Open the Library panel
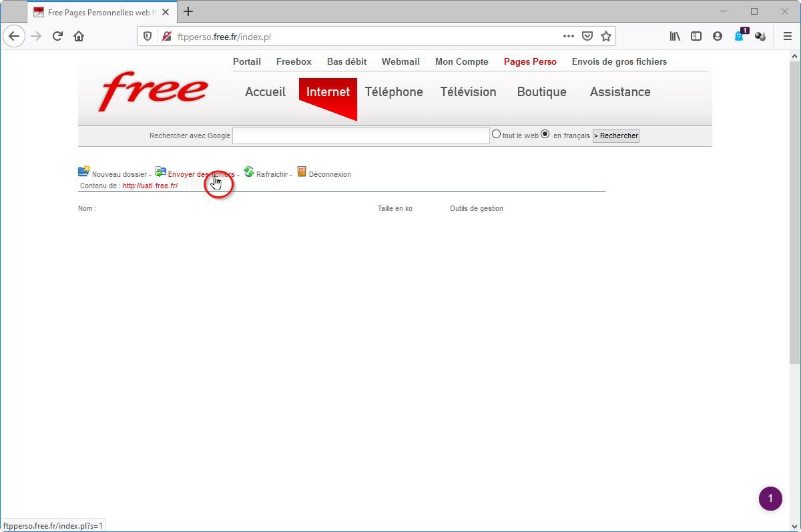This screenshot has width=801, height=532. (675, 37)
